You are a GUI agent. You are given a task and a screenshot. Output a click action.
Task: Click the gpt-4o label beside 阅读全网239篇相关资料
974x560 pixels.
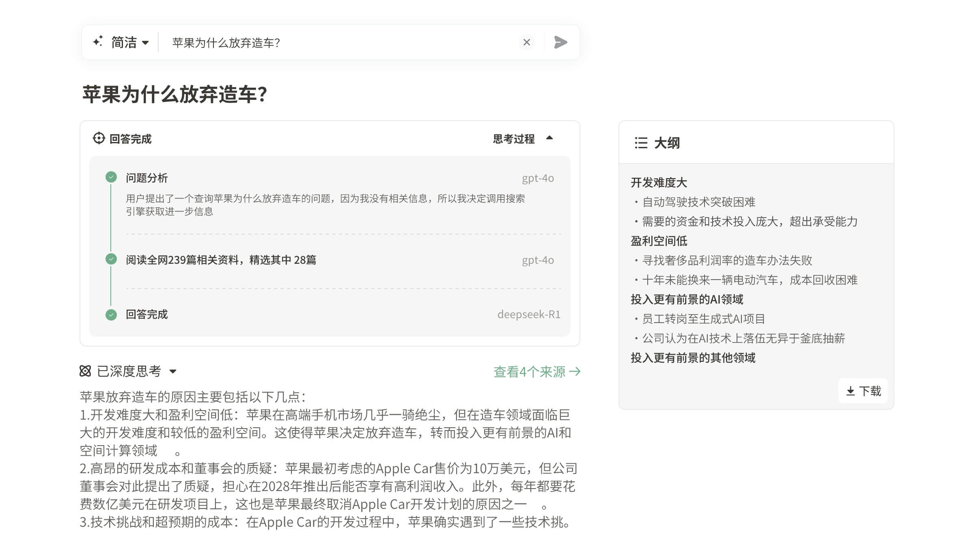coord(538,260)
